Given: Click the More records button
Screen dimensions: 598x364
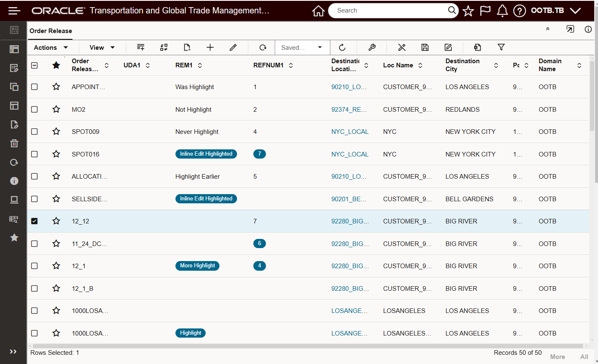Looking at the screenshot, I should (x=557, y=356).
